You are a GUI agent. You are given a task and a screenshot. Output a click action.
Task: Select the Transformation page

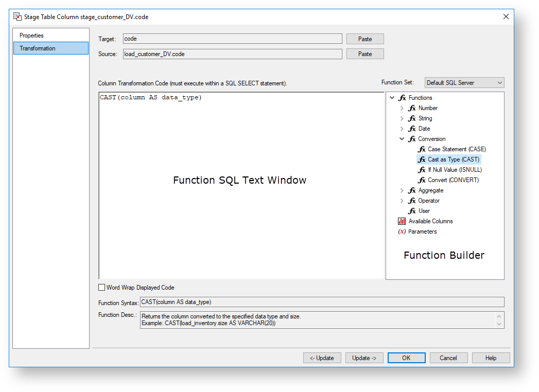51,48
